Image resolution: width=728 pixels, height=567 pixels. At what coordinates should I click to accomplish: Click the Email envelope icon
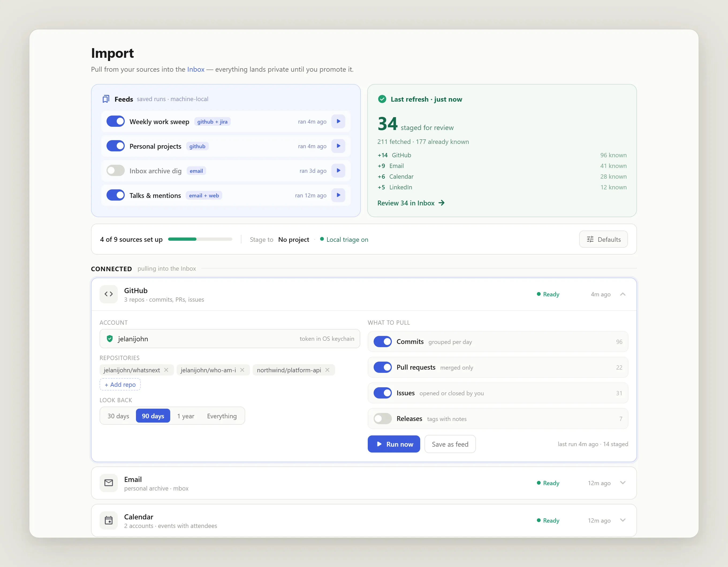coord(109,483)
